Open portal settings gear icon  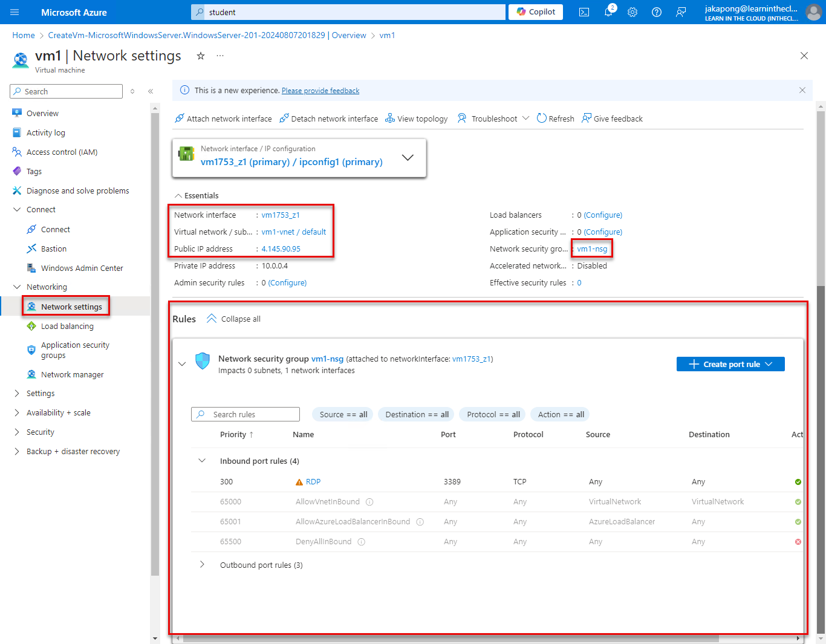point(633,12)
